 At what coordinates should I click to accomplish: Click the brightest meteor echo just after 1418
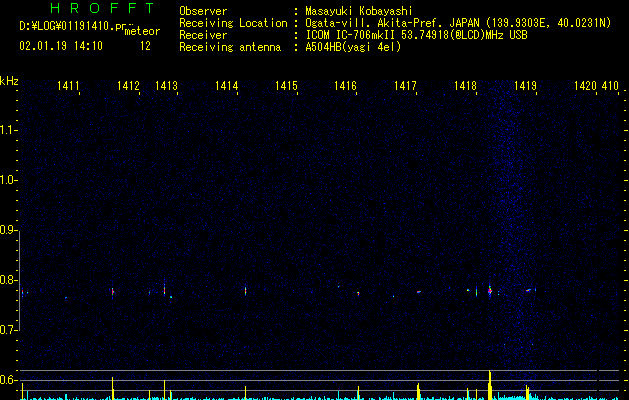[490, 290]
